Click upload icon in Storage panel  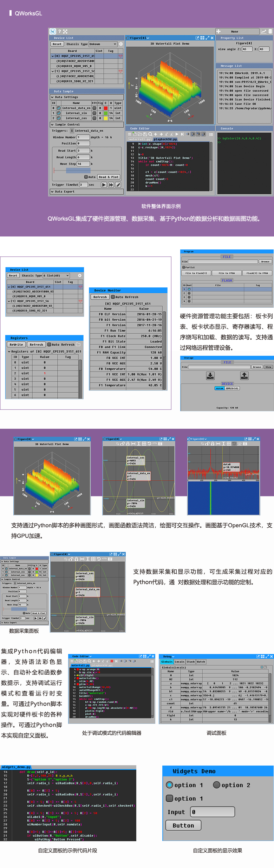(244, 376)
